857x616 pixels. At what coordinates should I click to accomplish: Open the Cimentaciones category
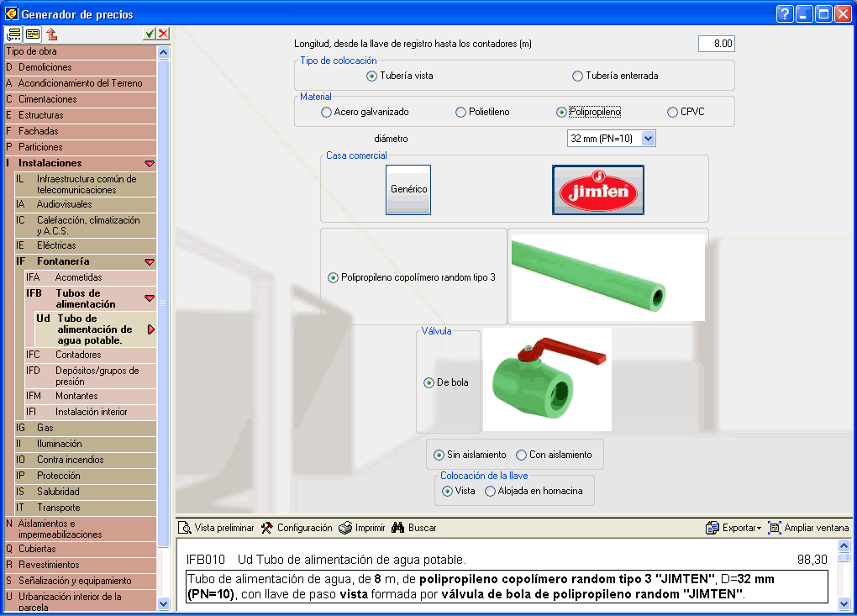(81, 99)
